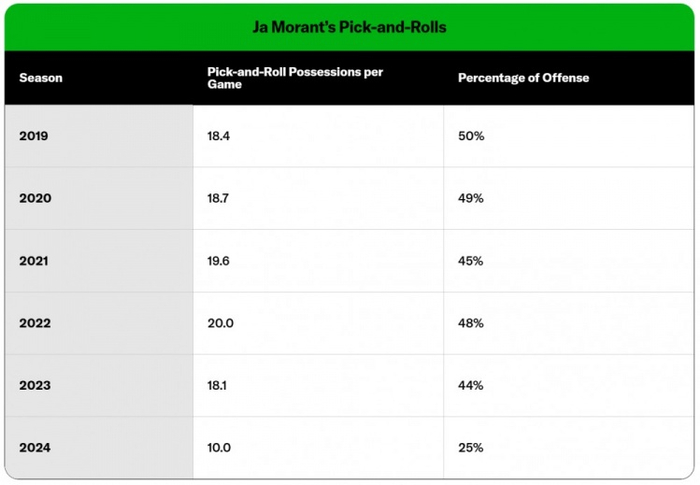Image resolution: width=700 pixels, height=485 pixels.
Task: Select the 2022 season row label
Action: click(35, 323)
